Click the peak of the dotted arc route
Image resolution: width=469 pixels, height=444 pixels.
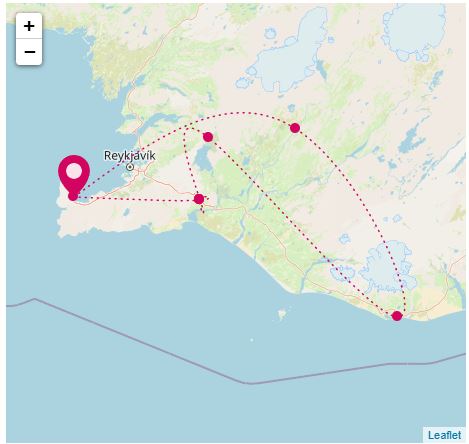point(243,113)
